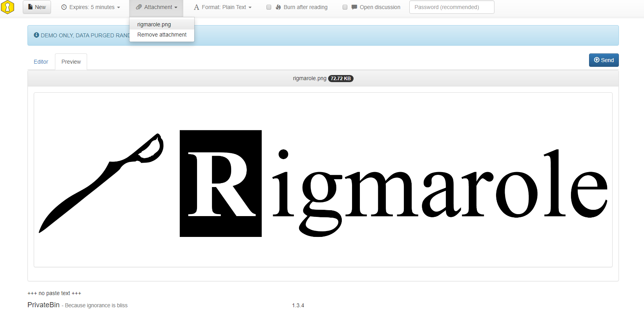Click the Rigmarole image preview
644x310 pixels.
click(323, 180)
